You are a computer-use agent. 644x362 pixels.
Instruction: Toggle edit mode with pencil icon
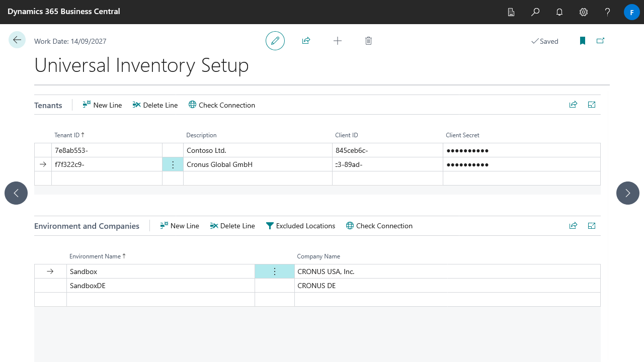[275, 41]
